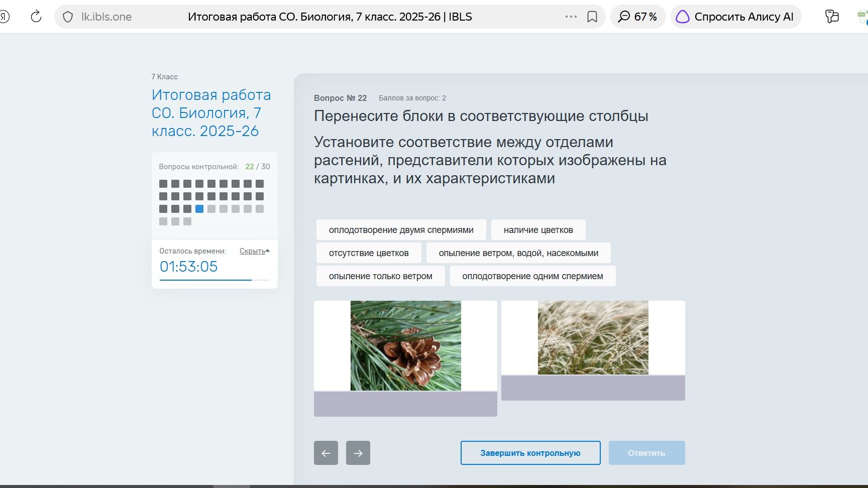Screen dimensions: 868x488
Task: Select block опыление ветром, водой, насекомыми
Action: pyautogui.click(x=518, y=253)
